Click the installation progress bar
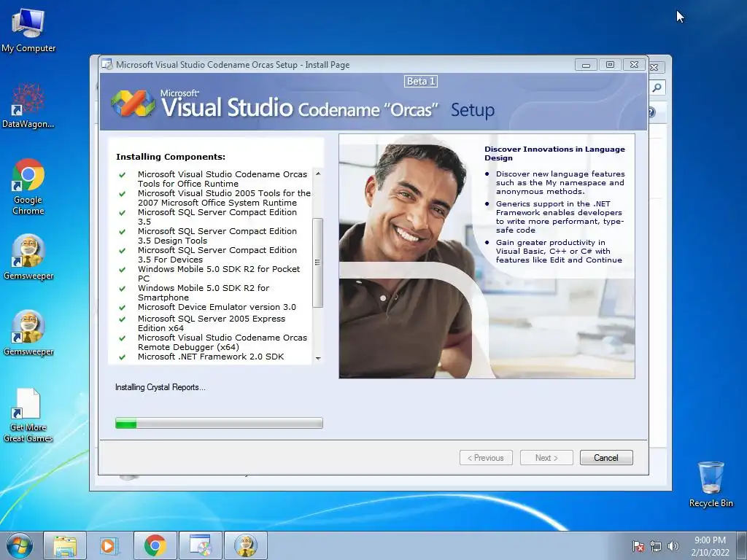 (x=219, y=423)
